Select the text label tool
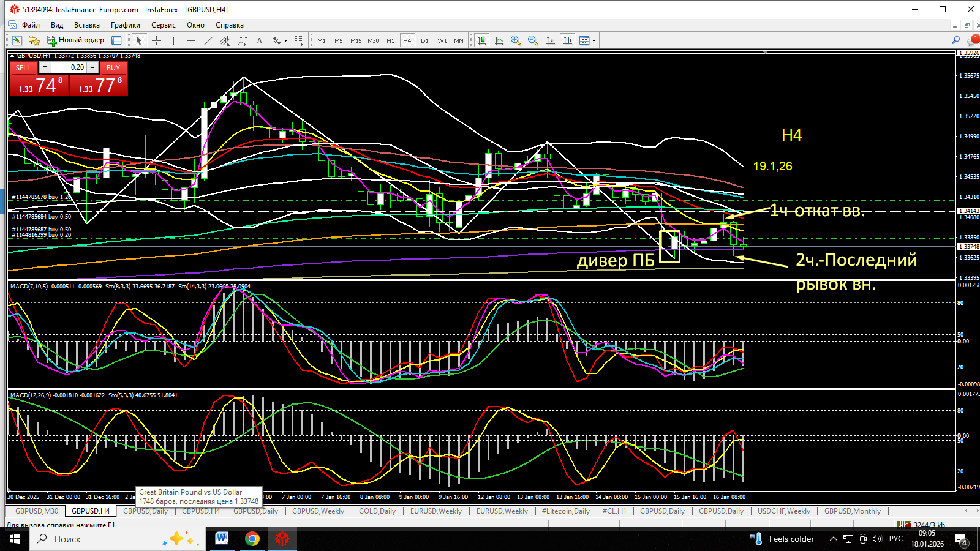The image size is (980, 551). point(259,40)
